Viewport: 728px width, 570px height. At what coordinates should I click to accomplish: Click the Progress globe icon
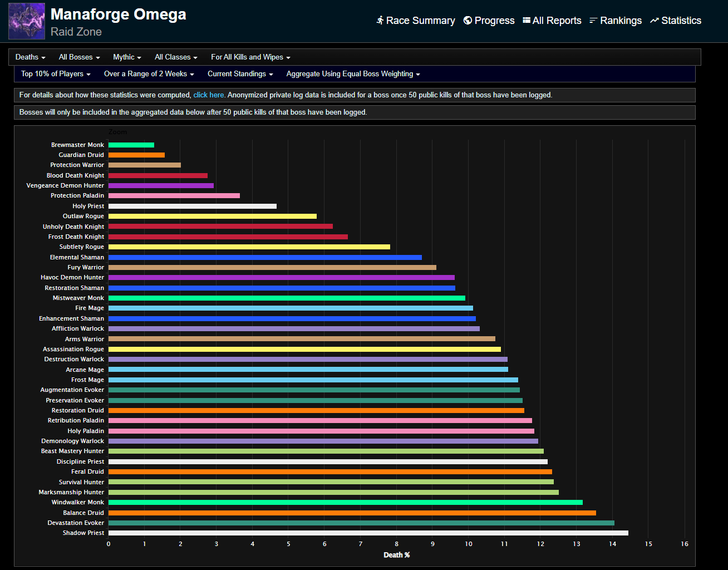[x=468, y=21]
